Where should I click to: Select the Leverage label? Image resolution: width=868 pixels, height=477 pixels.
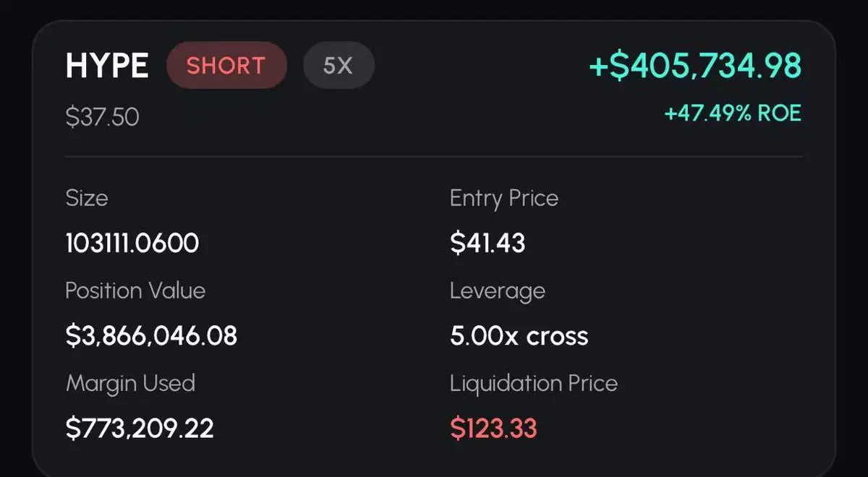pos(498,291)
